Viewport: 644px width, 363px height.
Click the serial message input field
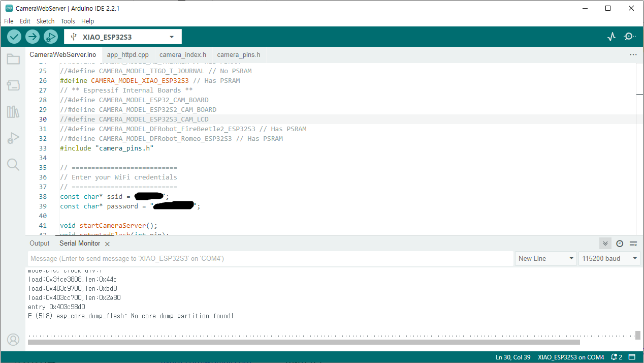[x=270, y=258]
